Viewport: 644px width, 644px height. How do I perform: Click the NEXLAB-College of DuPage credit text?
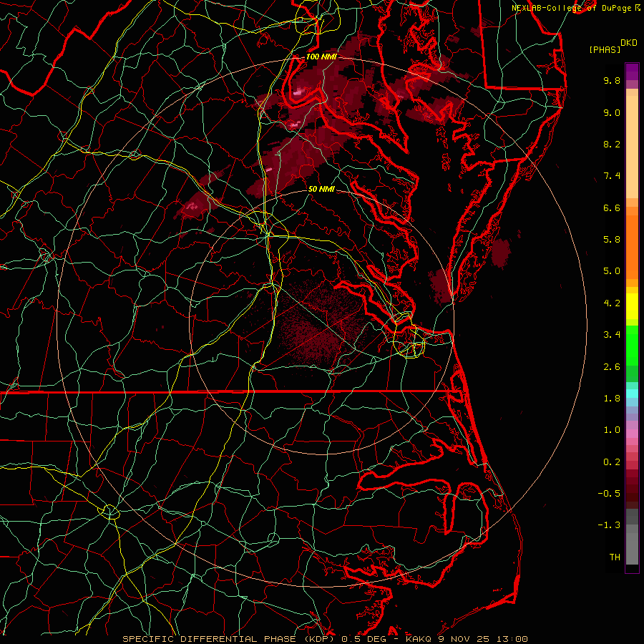coord(572,8)
